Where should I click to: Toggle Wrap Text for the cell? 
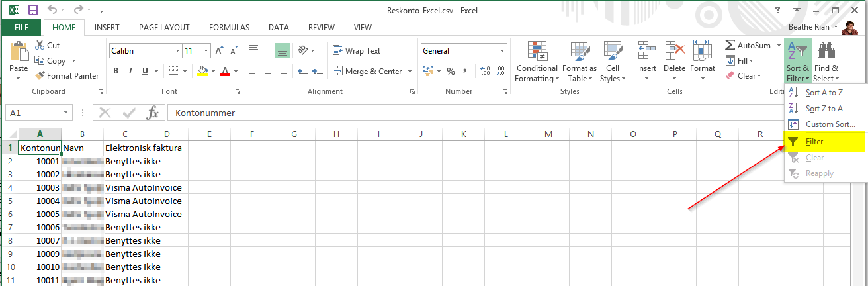(357, 51)
